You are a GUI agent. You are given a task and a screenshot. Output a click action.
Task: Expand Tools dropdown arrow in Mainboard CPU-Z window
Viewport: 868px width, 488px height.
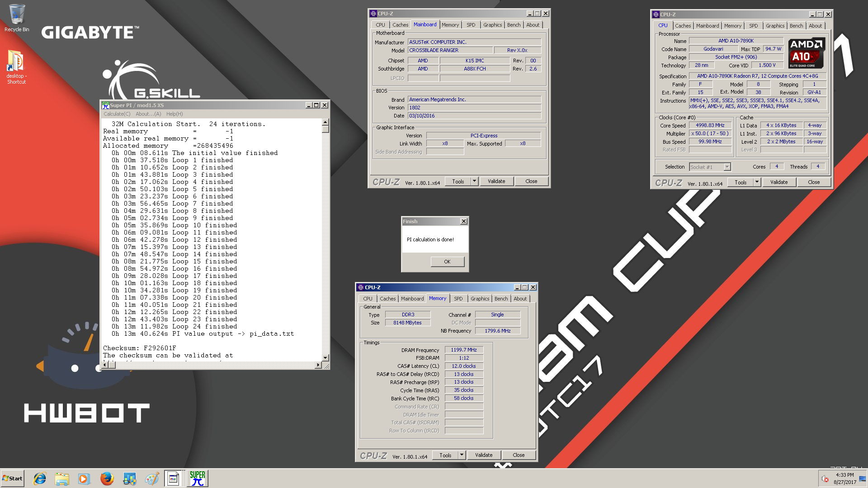(x=474, y=181)
